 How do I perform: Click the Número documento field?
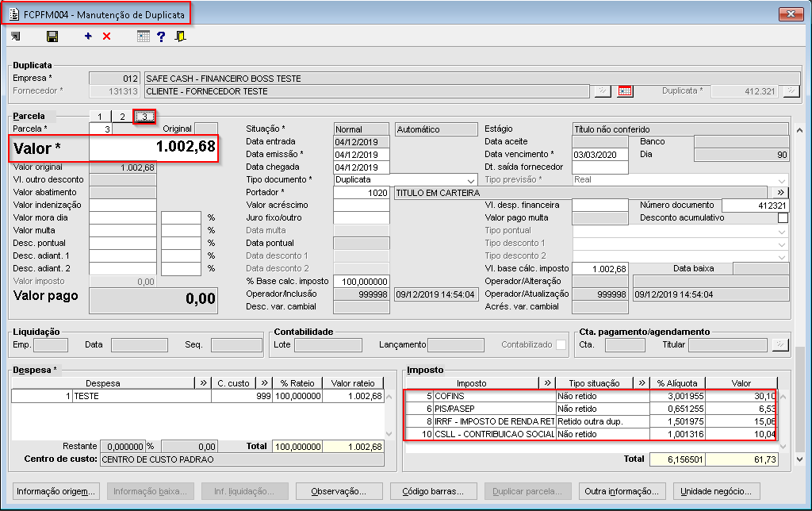pos(755,206)
